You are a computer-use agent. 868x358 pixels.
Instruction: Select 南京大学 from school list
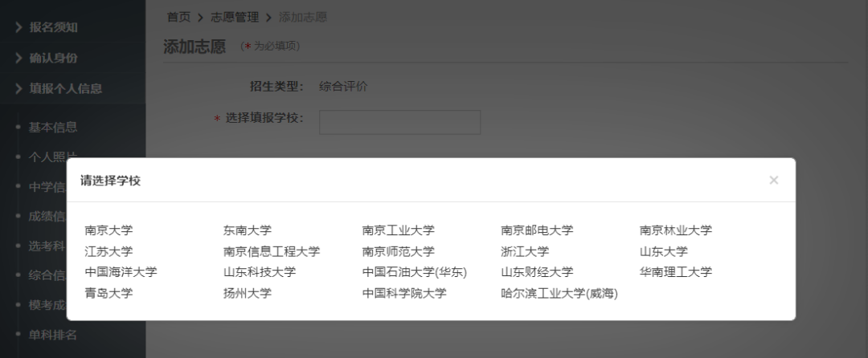(108, 230)
